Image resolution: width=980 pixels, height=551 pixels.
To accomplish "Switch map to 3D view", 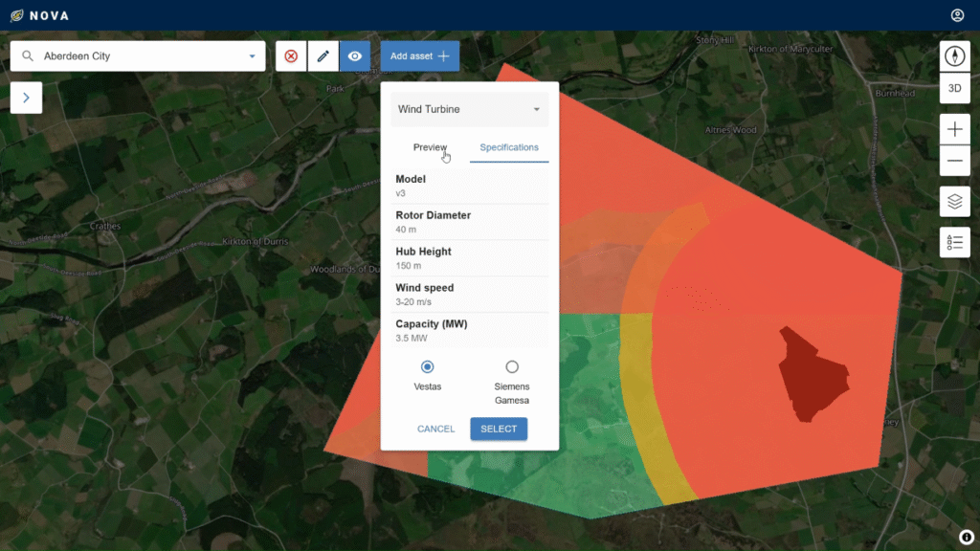I will 954,88.
